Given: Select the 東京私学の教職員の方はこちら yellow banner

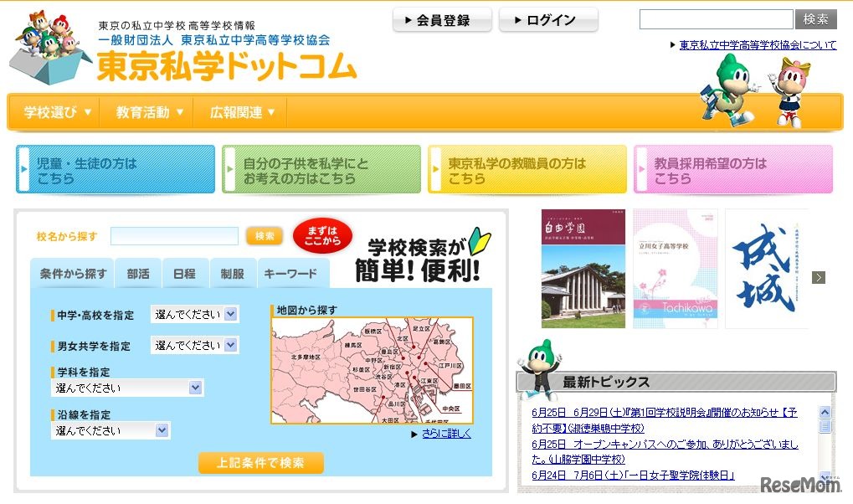Looking at the screenshot, I should pos(527,168).
